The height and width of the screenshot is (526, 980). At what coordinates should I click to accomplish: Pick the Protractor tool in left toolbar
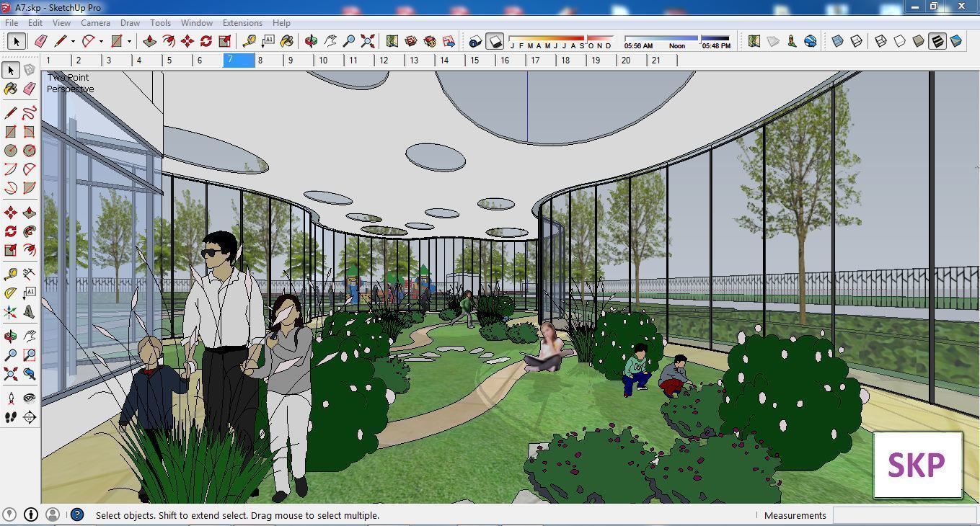(10, 293)
